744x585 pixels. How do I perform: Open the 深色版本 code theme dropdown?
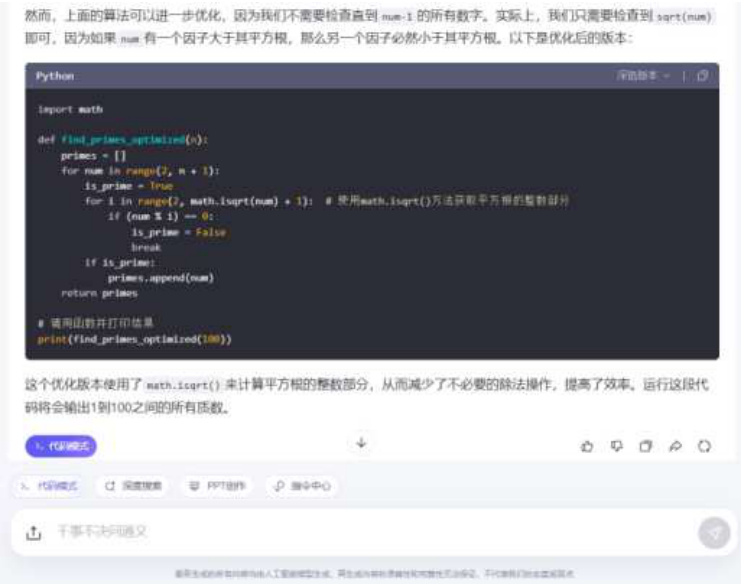[x=643, y=76]
